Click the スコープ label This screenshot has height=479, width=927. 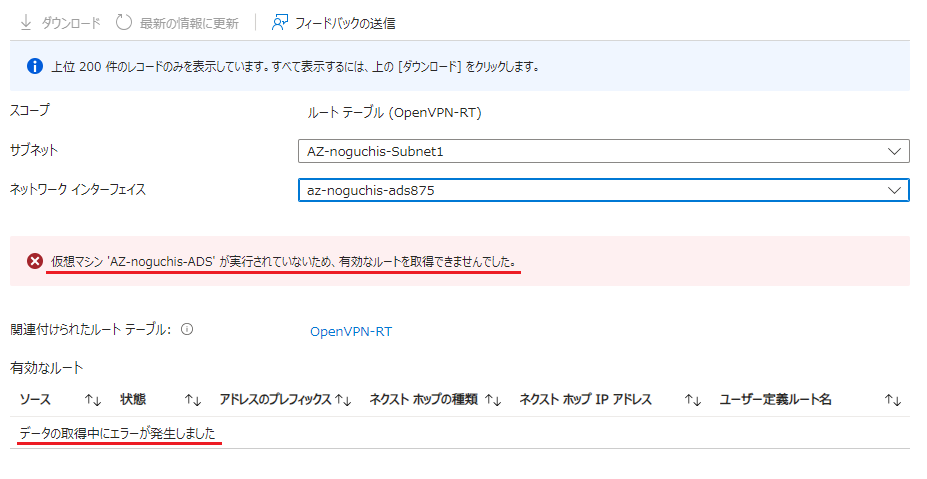tap(30, 110)
